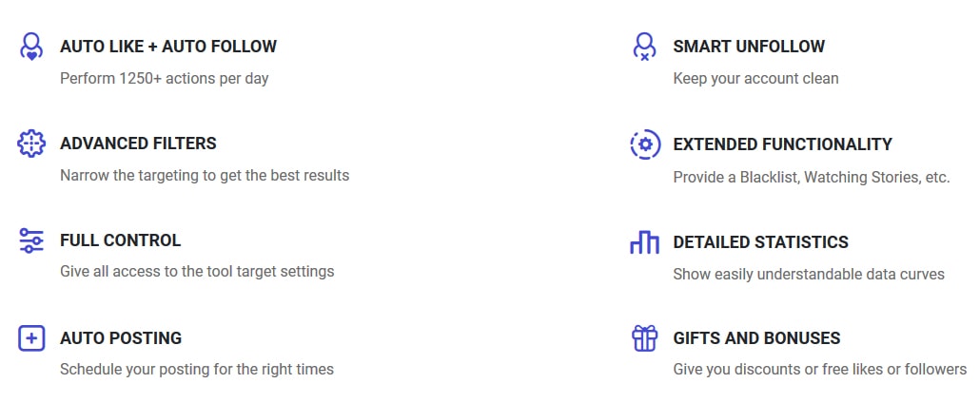Click 'Perform 1250+ actions per day' text
Screen dimensions: 980x403
(x=165, y=79)
